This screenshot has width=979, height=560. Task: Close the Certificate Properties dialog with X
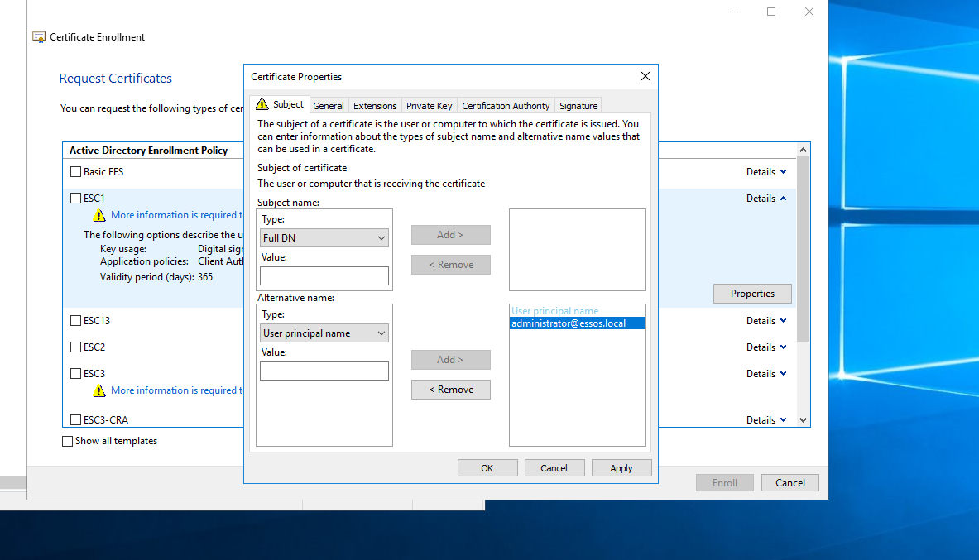click(x=645, y=76)
